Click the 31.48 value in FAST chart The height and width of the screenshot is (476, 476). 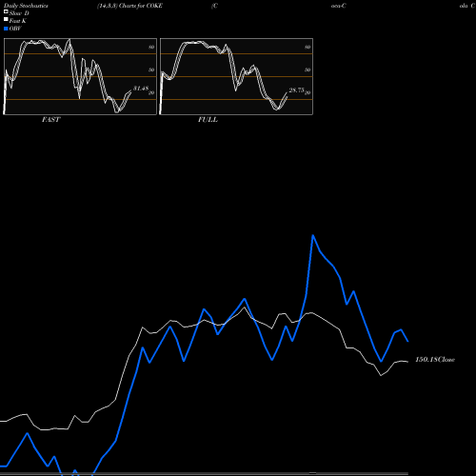point(141,89)
